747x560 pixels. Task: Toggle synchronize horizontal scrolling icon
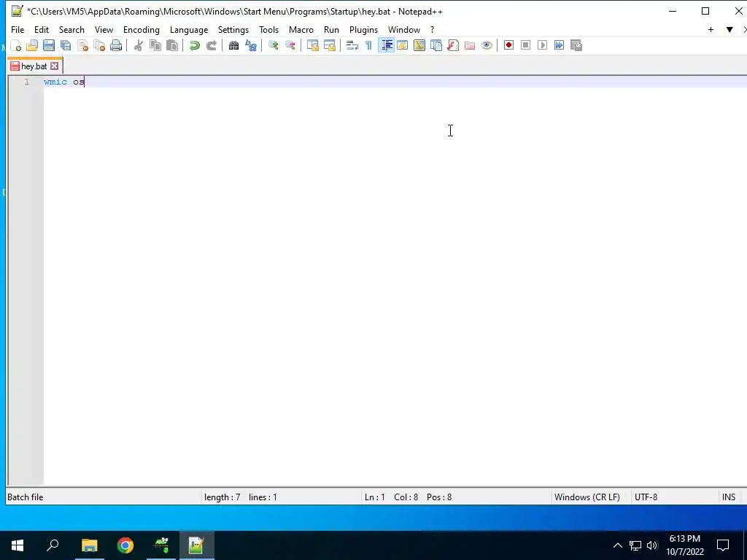click(x=329, y=45)
